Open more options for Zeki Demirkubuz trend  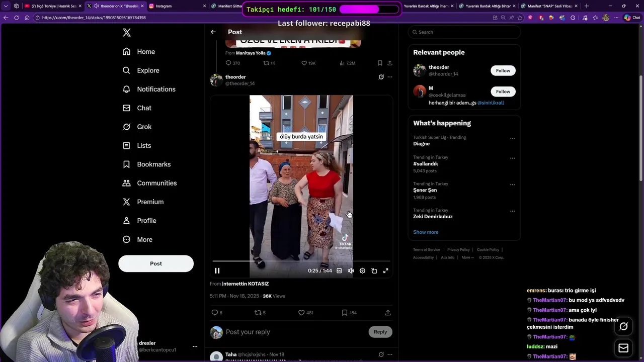coord(512,211)
